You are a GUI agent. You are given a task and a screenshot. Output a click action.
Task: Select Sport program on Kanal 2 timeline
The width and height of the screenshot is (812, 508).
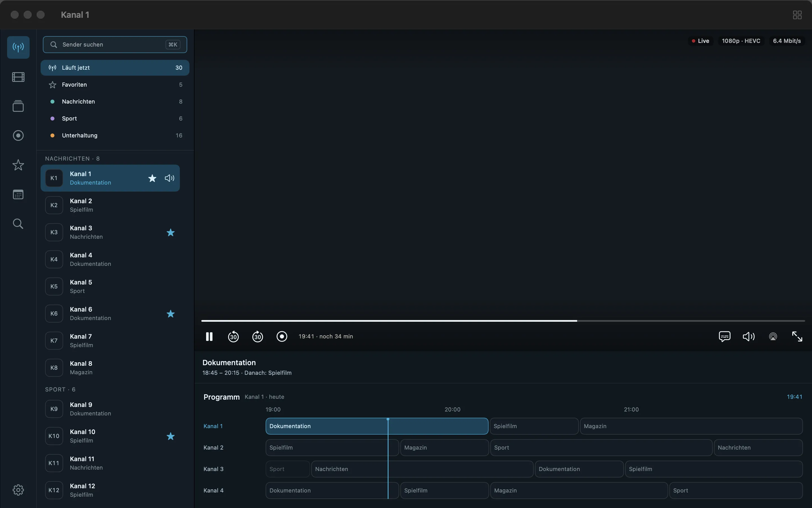pyautogui.click(x=601, y=448)
